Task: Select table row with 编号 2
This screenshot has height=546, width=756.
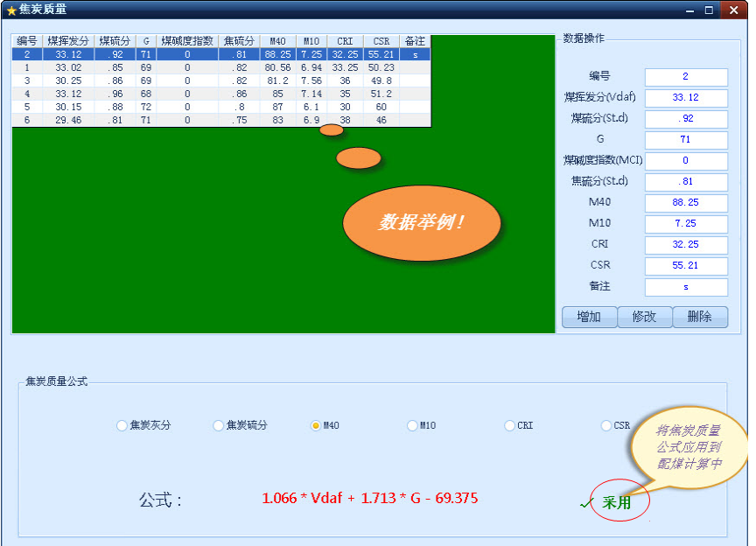Action: point(221,54)
